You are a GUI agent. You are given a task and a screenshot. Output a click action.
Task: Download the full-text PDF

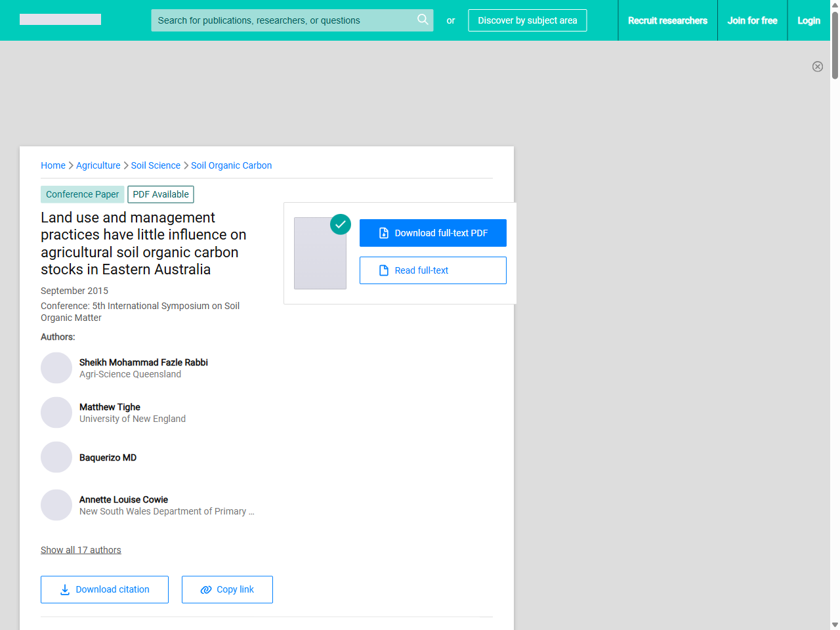point(433,233)
